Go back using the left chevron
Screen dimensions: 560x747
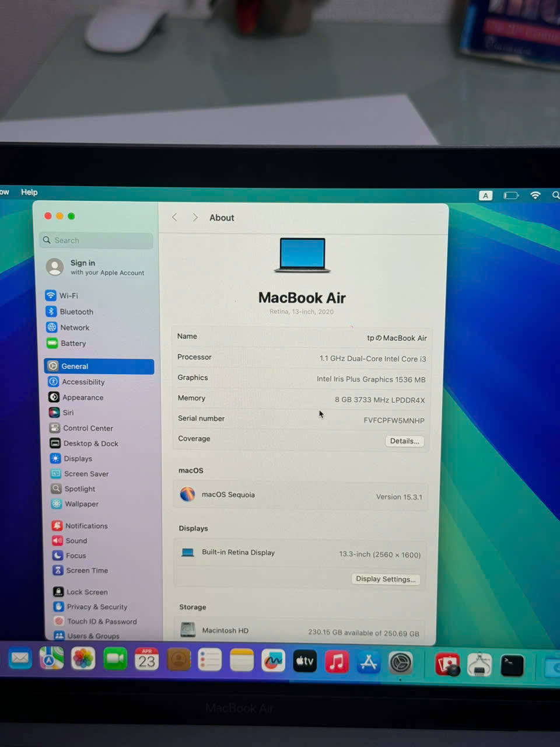[x=174, y=217]
